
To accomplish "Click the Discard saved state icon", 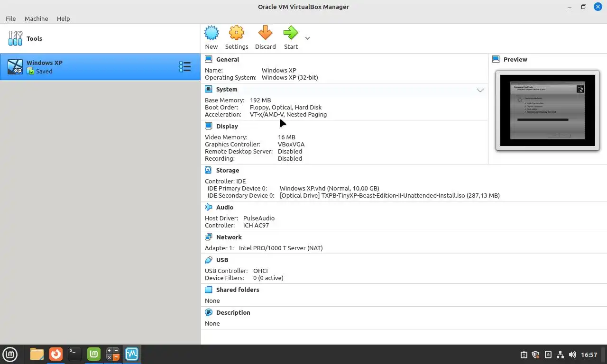I will click(x=265, y=33).
